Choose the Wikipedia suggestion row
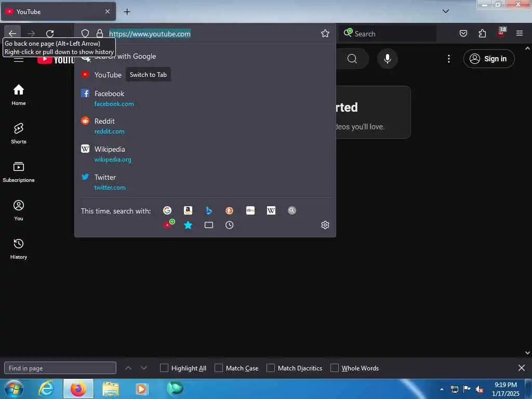 click(x=205, y=154)
